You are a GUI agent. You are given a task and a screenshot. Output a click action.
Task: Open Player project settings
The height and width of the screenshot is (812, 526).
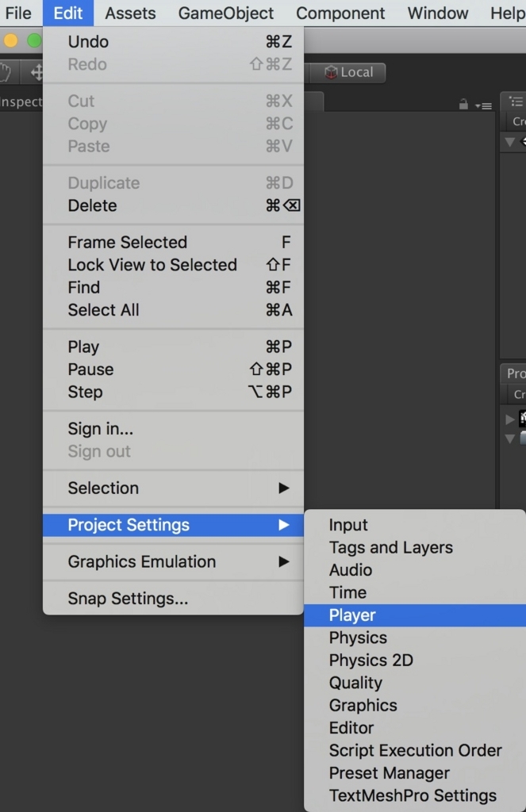coord(415,615)
